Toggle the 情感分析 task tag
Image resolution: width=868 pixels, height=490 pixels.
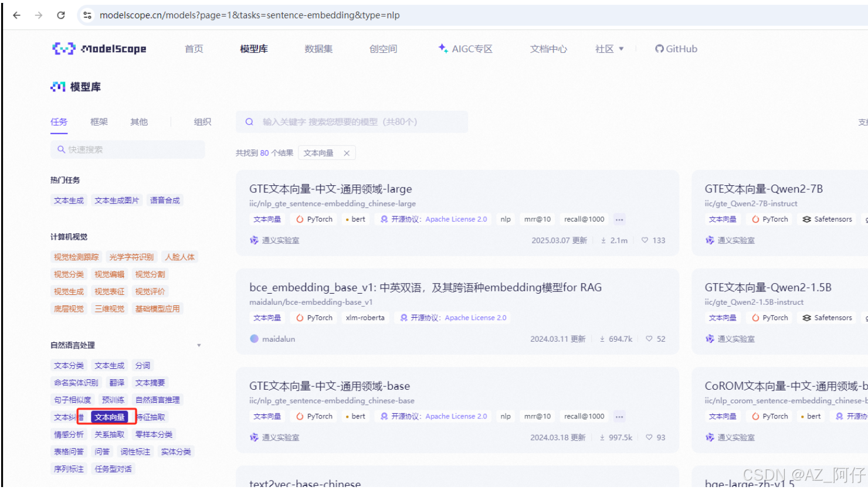coord(69,434)
